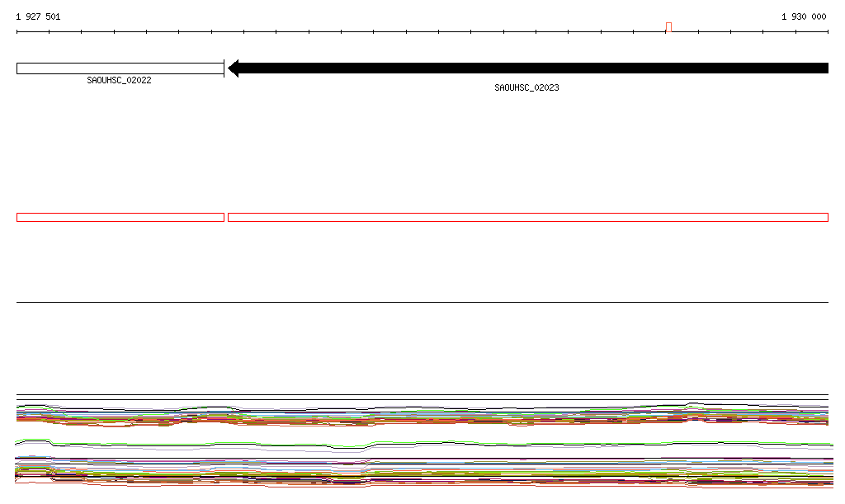Viewport: 845px width, 504px height.
Task: Click the short red outlined box on the left
Action: click(120, 217)
